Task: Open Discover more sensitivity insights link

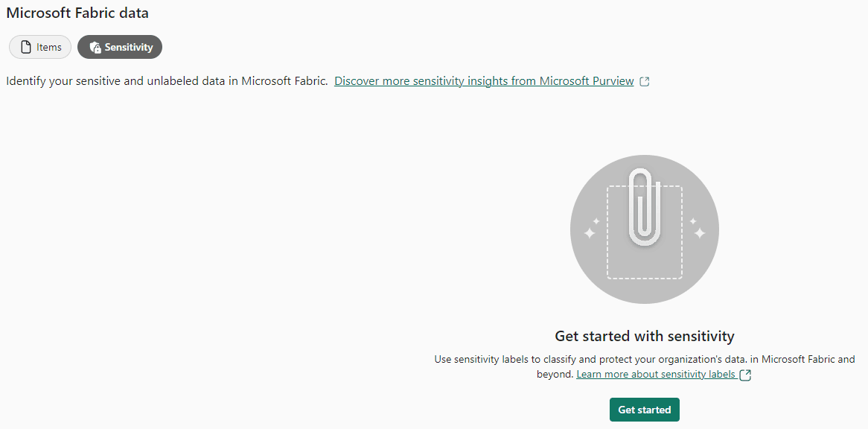Action: click(484, 81)
